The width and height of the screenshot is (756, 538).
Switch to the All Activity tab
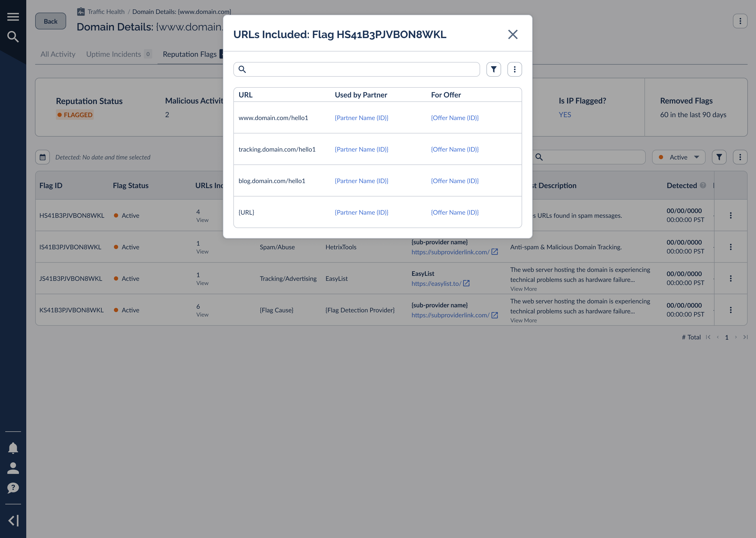pyautogui.click(x=58, y=54)
